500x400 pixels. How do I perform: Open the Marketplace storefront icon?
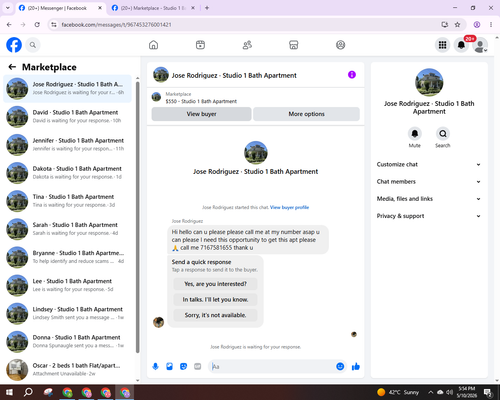pyautogui.click(x=294, y=45)
